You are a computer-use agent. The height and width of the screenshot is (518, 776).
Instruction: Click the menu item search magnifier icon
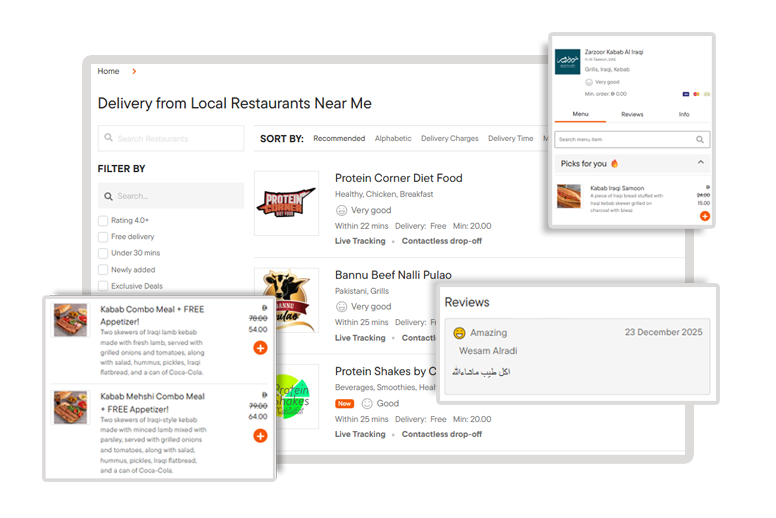tap(700, 140)
